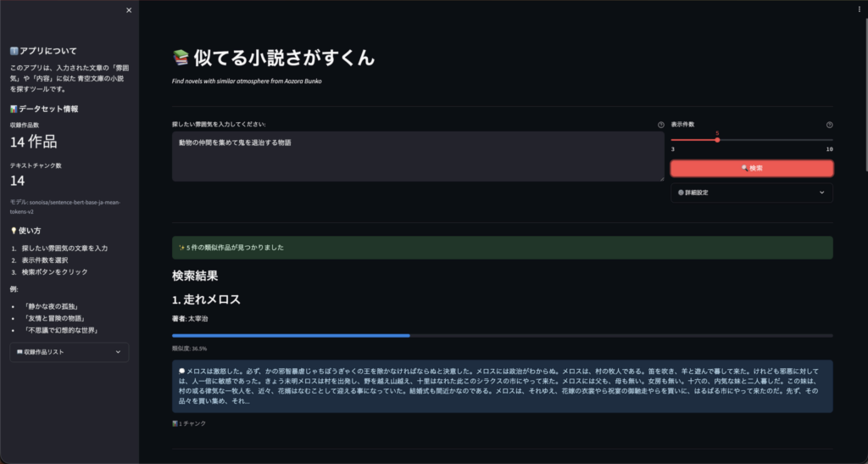The height and width of the screenshot is (464, 868).
Task: Click help icon next to 表示件数
Action: point(829,125)
